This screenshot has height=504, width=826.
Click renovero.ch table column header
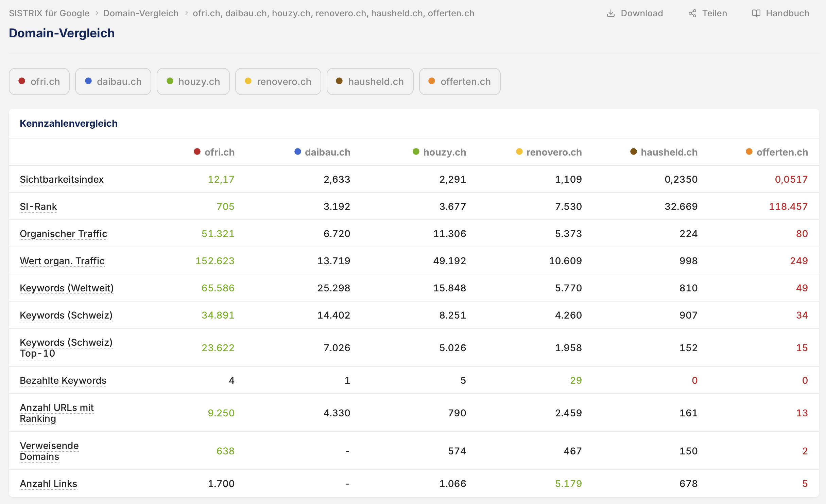coord(549,152)
